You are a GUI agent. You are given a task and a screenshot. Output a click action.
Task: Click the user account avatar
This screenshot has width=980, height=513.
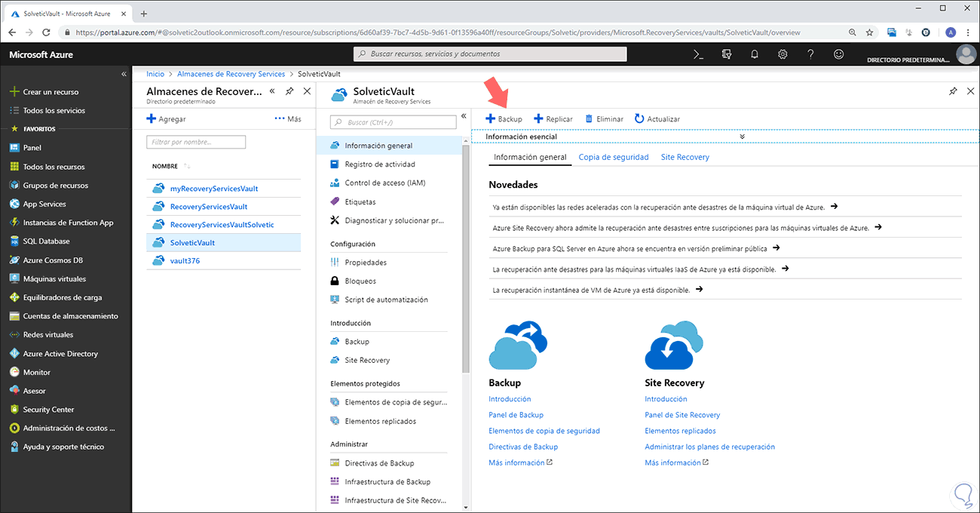[965, 54]
